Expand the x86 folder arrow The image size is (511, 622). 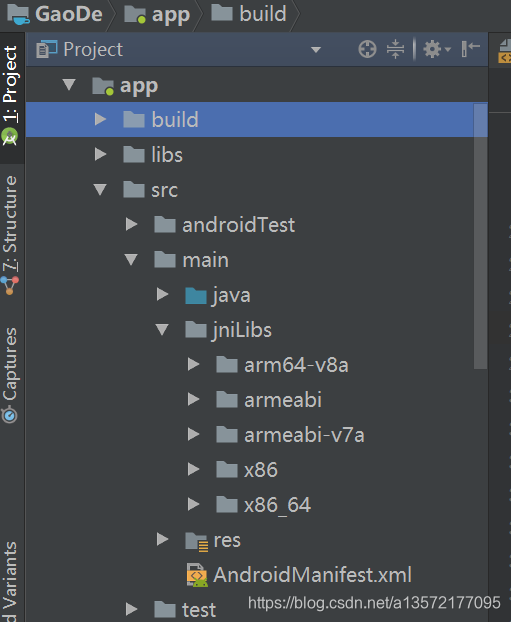(x=193, y=469)
